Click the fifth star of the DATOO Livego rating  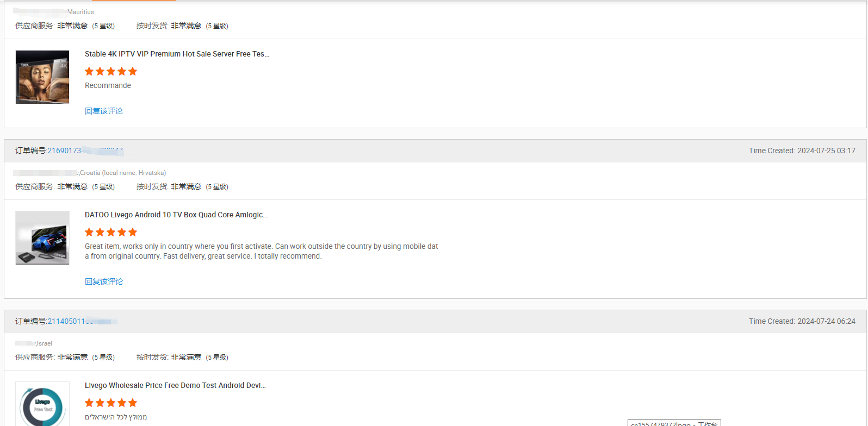point(133,232)
